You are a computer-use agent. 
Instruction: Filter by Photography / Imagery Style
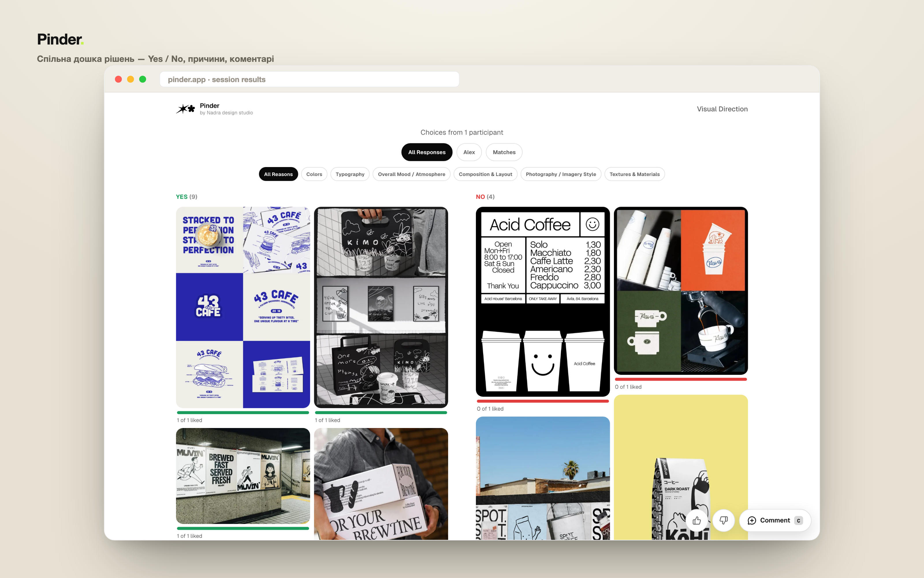click(x=560, y=174)
